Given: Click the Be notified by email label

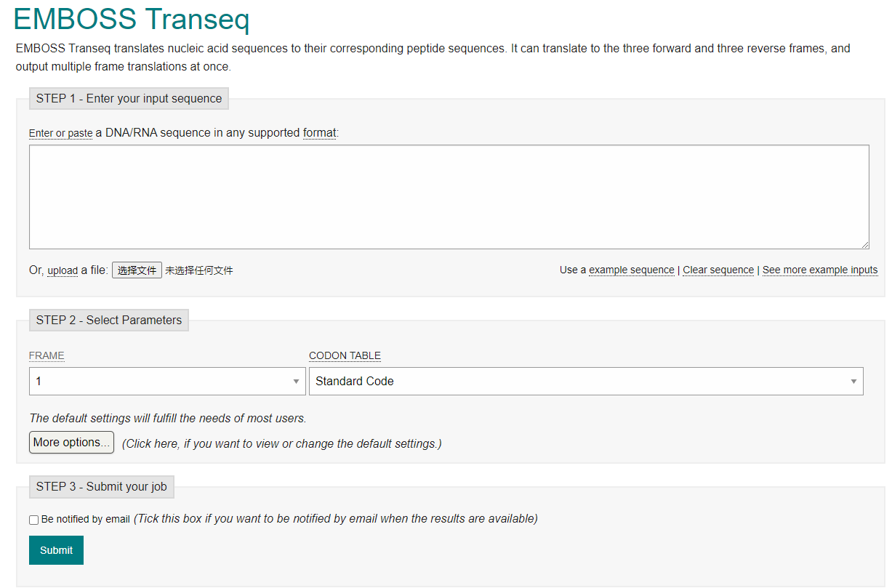Looking at the screenshot, I should click(x=86, y=519).
